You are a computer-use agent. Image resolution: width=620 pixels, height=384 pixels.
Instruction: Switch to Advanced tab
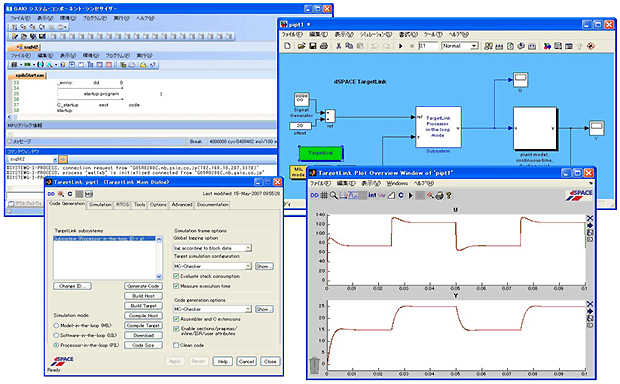(x=182, y=204)
